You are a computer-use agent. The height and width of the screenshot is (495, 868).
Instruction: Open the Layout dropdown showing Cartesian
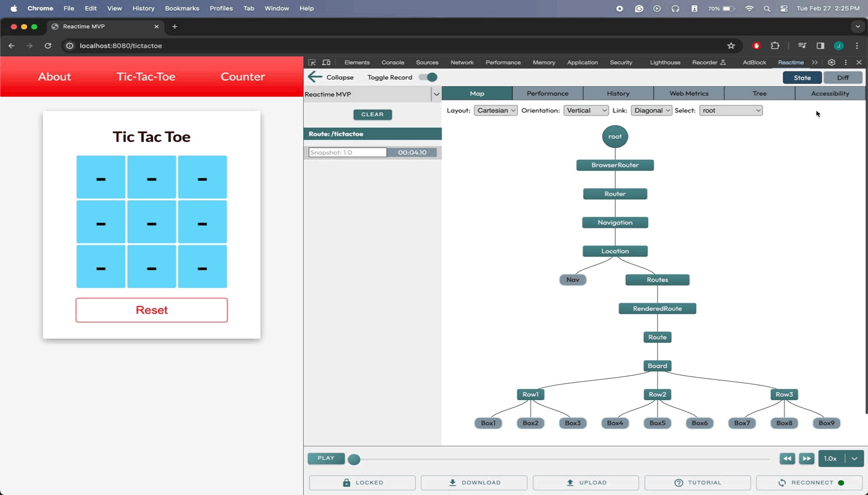point(496,111)
